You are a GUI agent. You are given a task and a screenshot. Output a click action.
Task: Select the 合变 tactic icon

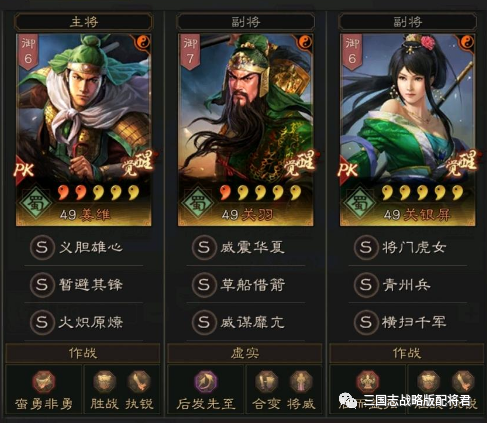(266, 382)
